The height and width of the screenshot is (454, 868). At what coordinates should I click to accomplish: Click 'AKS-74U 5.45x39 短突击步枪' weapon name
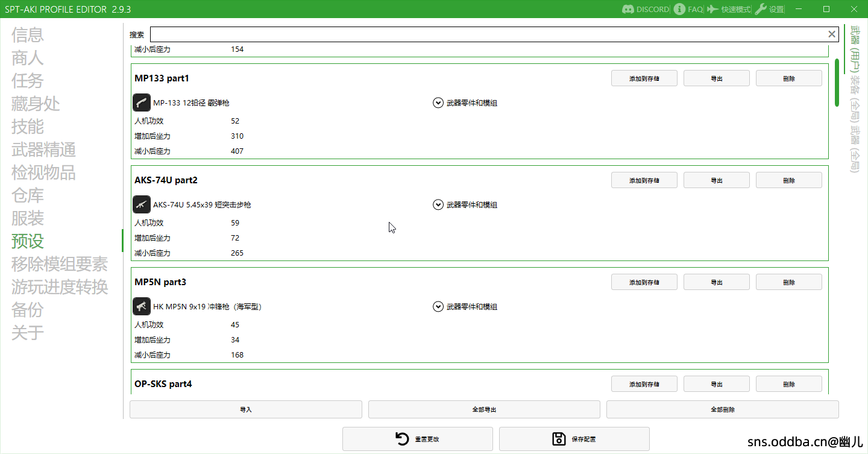[202, 205]
